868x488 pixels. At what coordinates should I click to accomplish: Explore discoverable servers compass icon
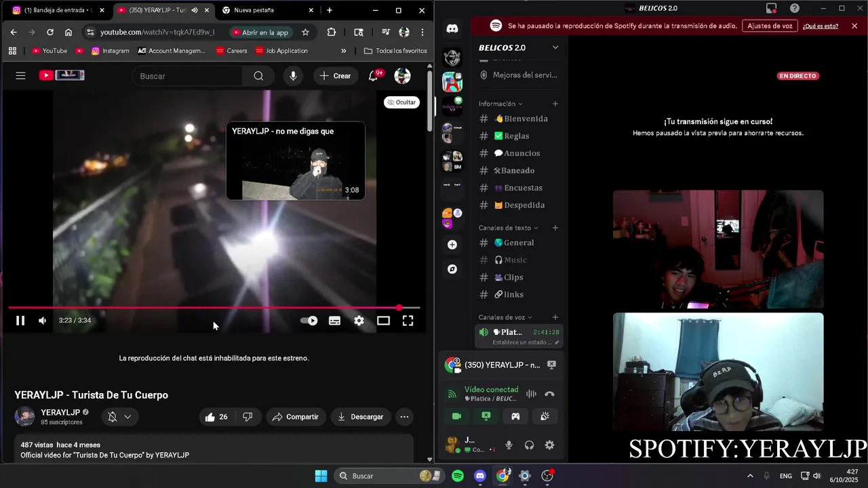(452, 269)
